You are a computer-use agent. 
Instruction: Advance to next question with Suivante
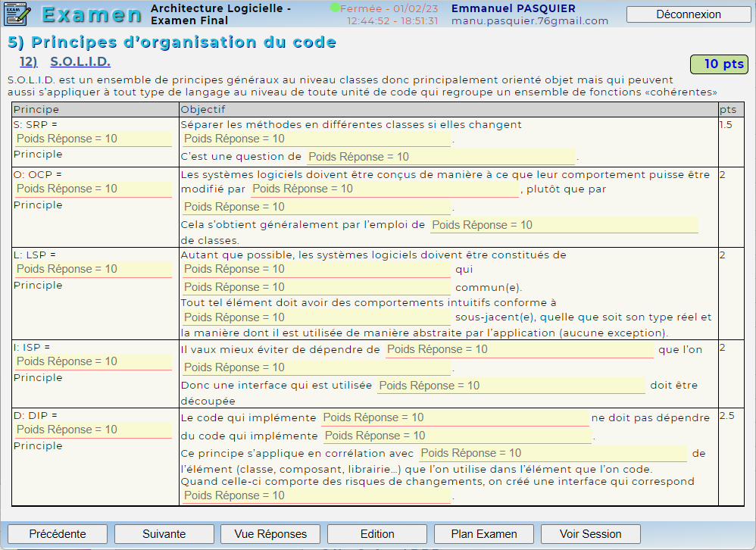tap(164, 534)
